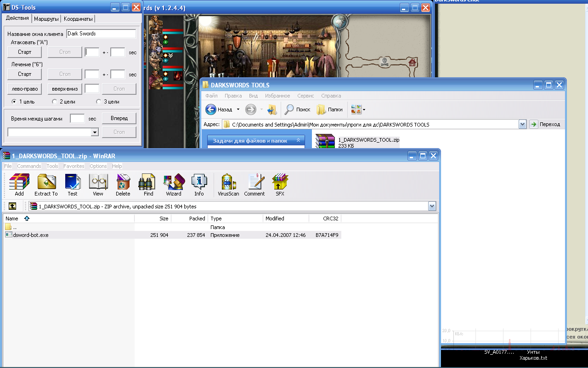The width and height of the screenshot is (588, 368).
Task: Open WinRAR File menu
Action: (8, 166)
